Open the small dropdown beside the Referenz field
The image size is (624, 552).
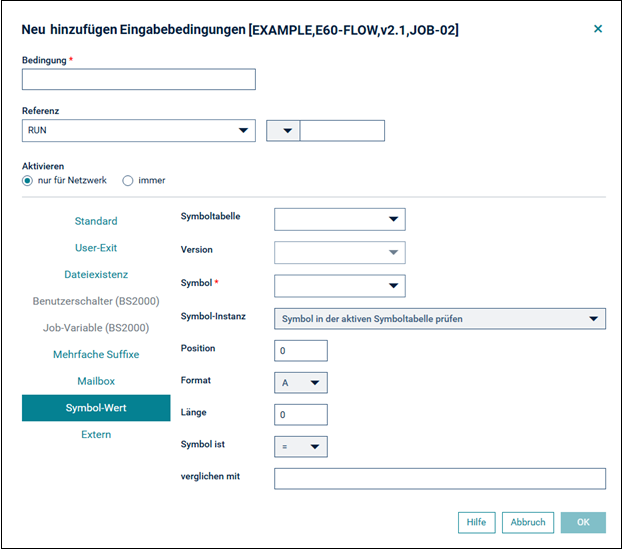coord(283,131)
